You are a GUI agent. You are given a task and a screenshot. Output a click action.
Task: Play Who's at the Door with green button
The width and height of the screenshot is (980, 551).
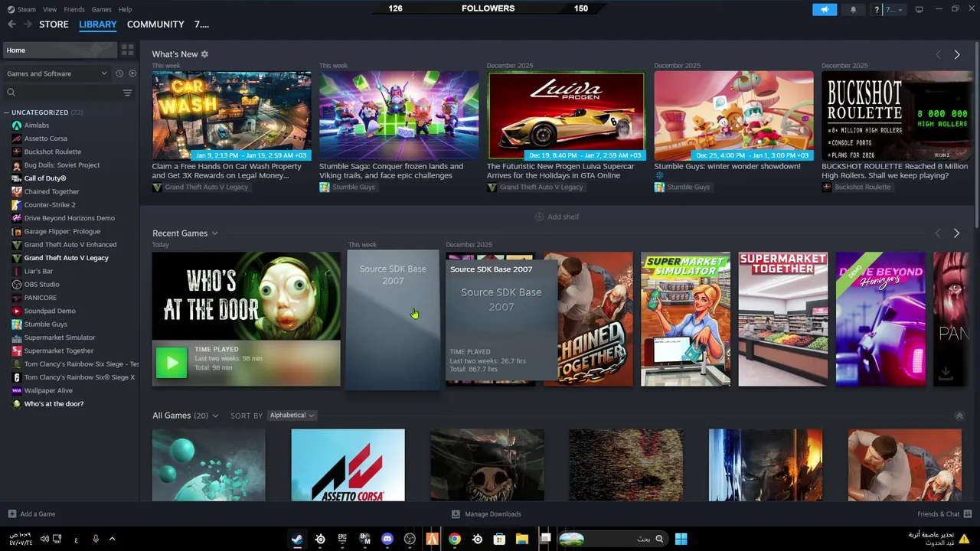171,363
